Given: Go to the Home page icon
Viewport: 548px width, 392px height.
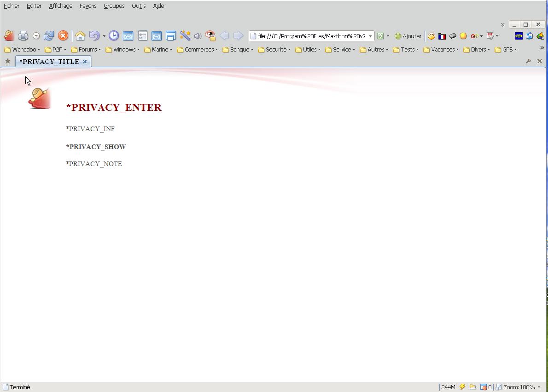Looking at the screenshot, I should 80,35.
